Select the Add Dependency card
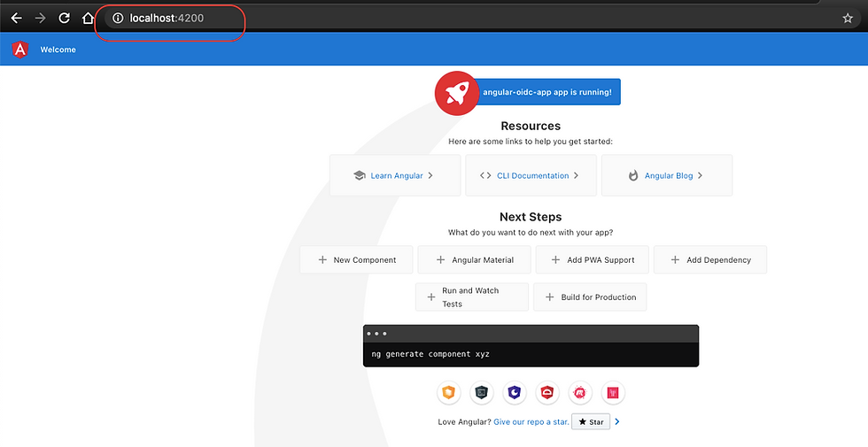Screen dimensions: 868x447 [x=710, y=259]
